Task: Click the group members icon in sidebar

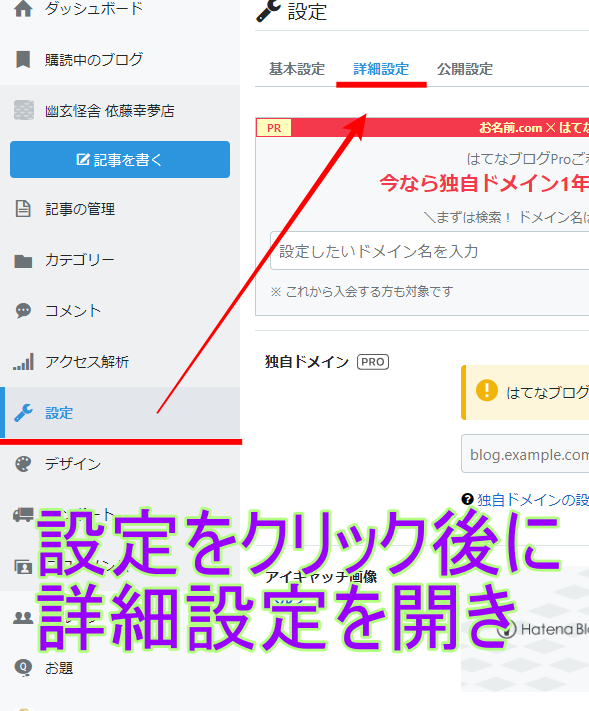Action: click(23, 617)
